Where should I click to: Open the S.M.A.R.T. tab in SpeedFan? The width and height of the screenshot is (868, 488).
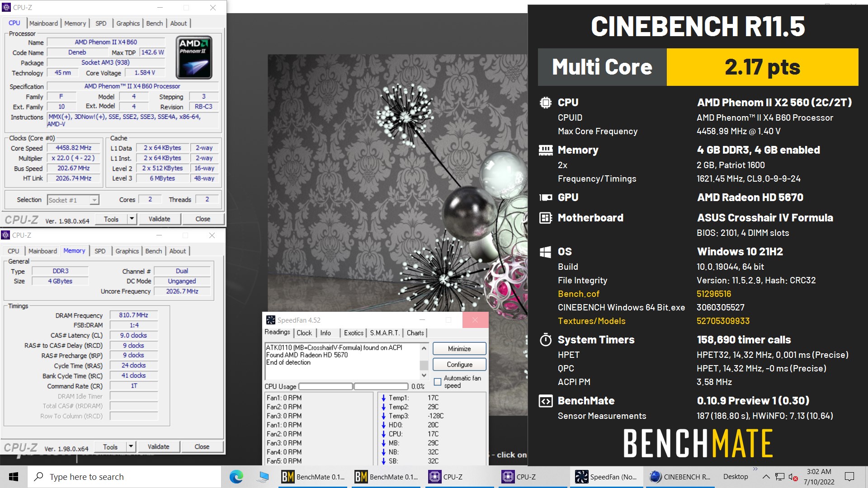click(385, 333)
